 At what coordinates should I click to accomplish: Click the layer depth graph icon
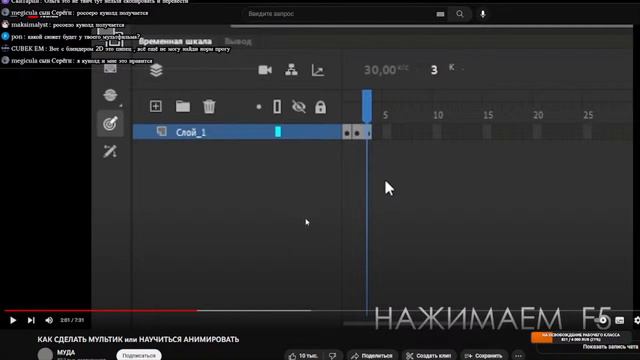pos(318,70)
